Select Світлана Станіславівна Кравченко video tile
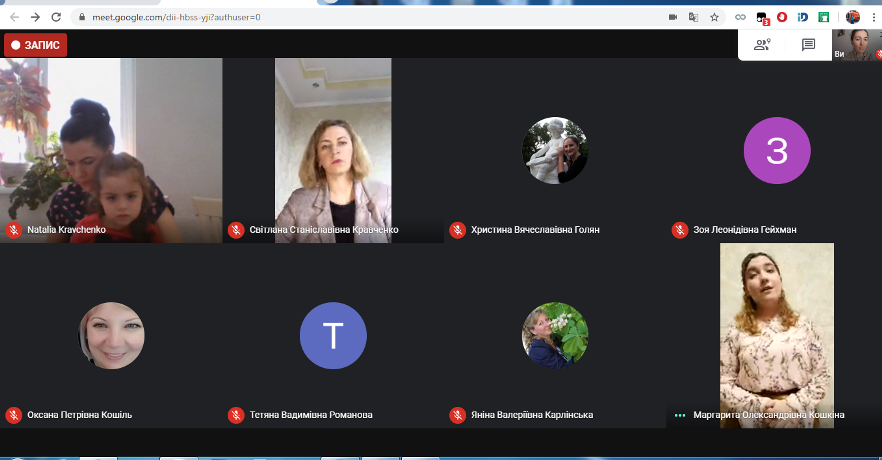The width and height of the screenshot is (882, 460). pyautogui.click(x=333, y=150)
